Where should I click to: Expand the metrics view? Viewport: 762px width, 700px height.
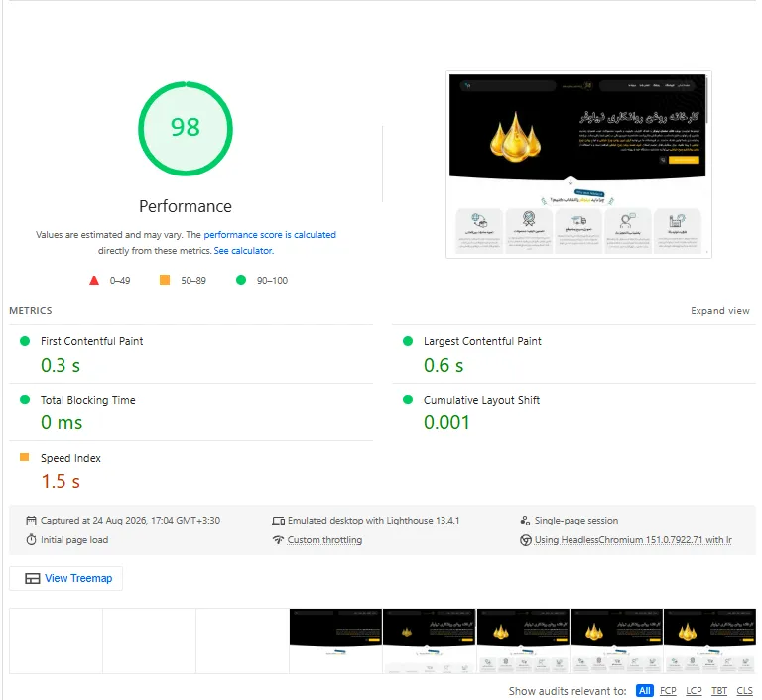pyautogui.click(x=720, y=311)
